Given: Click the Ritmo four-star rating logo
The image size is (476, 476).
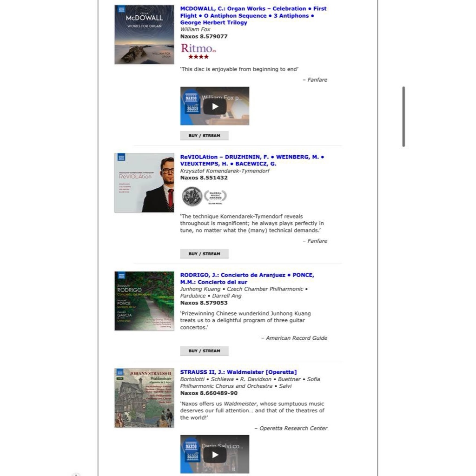Looking at the screenshot, I should [198, 51].
